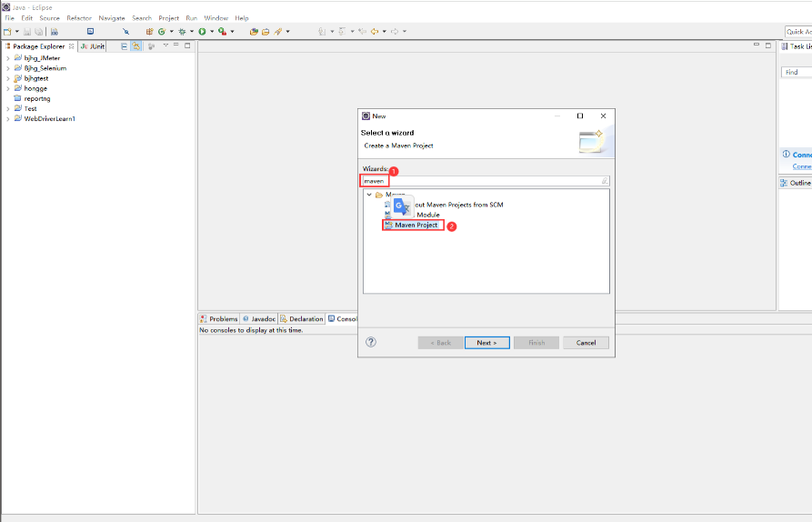This screenshot has height=522, width=812.
Task: Open the Project menu
Action: [168, 18]
